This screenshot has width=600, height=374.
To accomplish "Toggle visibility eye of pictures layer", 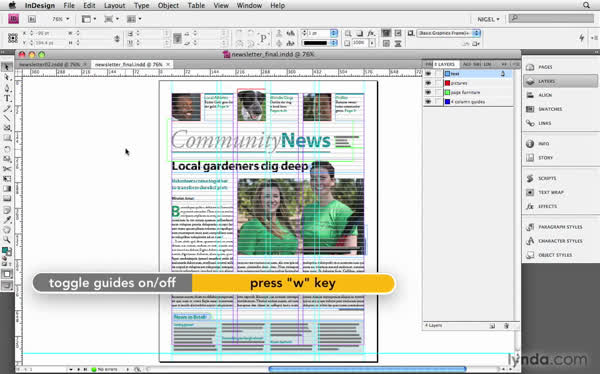I will [x=428, y=83].
